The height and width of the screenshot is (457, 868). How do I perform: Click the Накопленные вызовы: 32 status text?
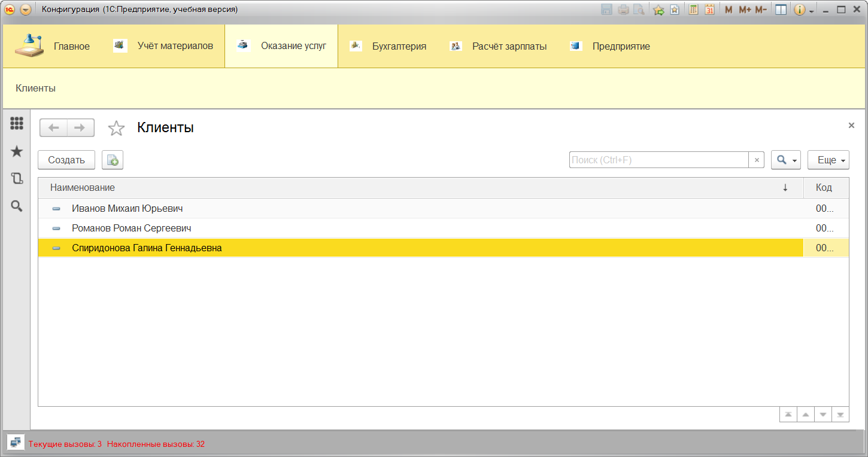coord(156,444)
